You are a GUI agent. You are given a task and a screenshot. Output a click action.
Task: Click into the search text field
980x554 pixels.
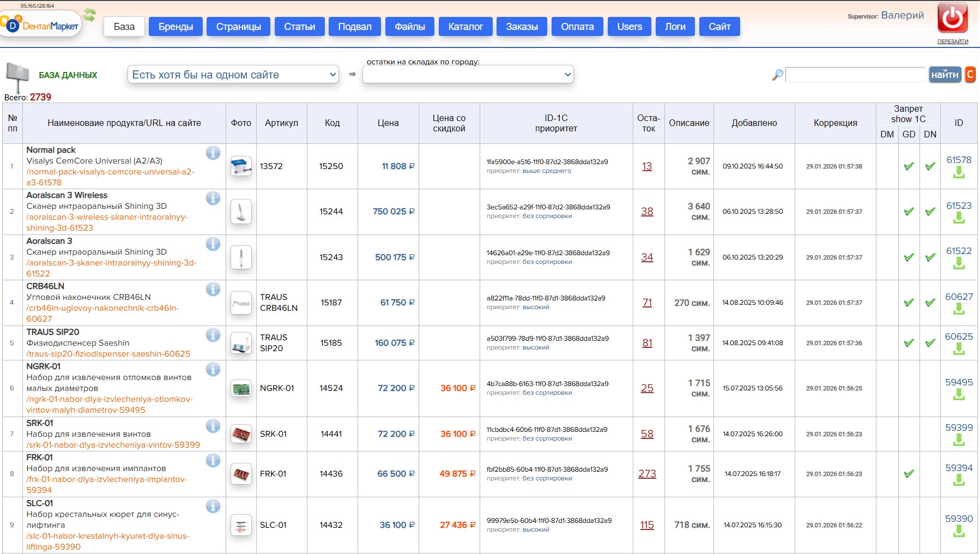[855, 75]
